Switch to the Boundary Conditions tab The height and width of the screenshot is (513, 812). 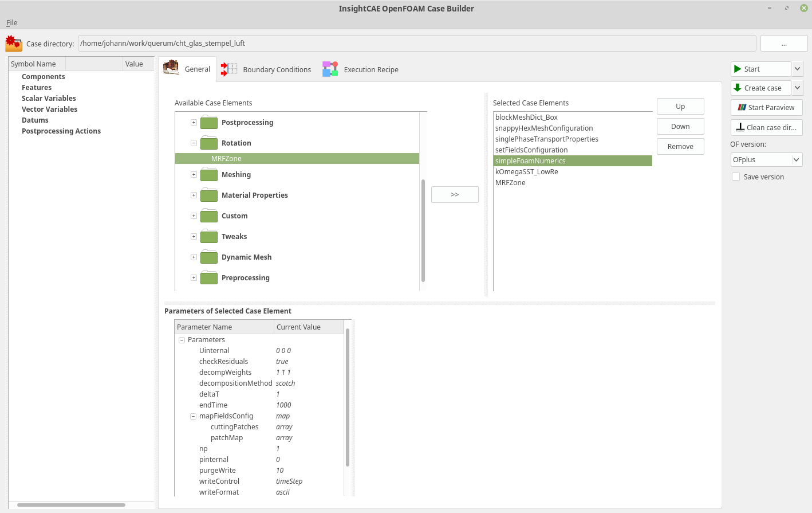266,69
